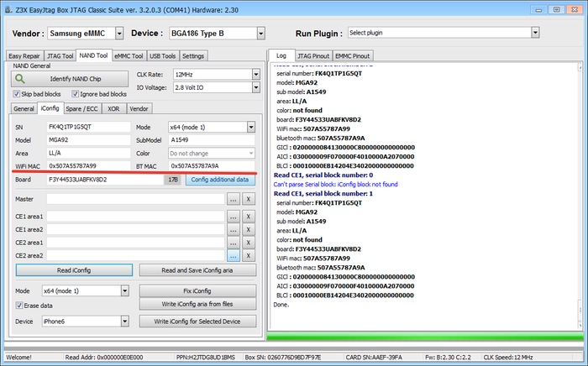Toggle Ignore bad blocks checkbox
The height and width of the screenshot is (366, 588).
76,94
